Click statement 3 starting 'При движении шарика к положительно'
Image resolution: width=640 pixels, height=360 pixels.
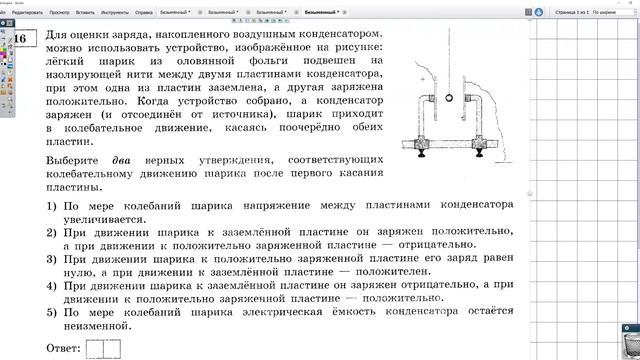(280, 265)
